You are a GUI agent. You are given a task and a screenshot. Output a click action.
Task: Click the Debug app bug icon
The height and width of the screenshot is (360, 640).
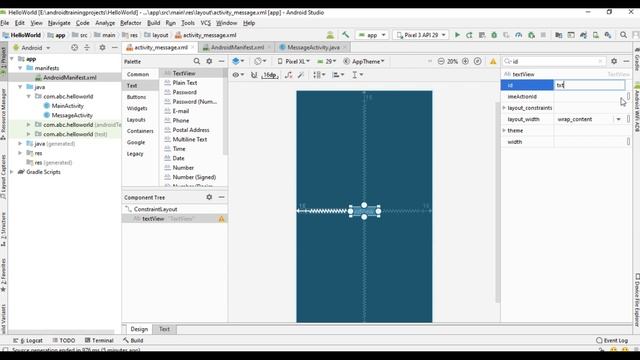pyautogui.click(x=494, y=35)
